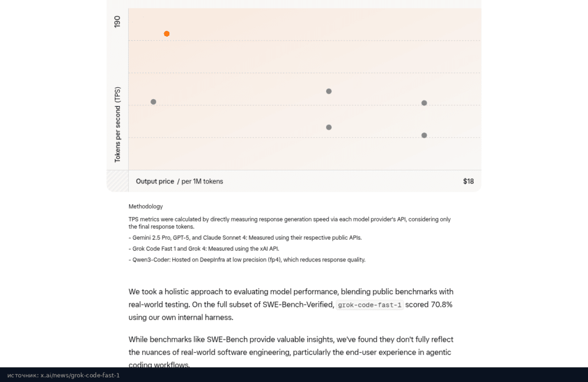Click the lower gray dot in the middle pair

pos(329,127)
